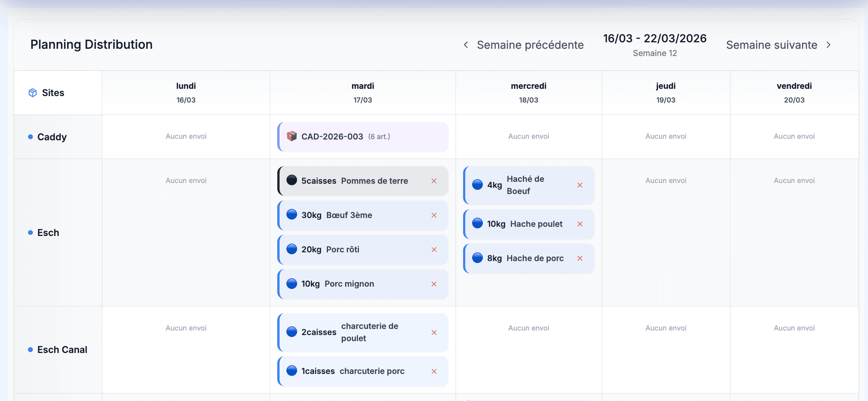The height and width of the screenshot is (401, 868).
Task: Go to Semaine suivante
Action: point(778,45)
